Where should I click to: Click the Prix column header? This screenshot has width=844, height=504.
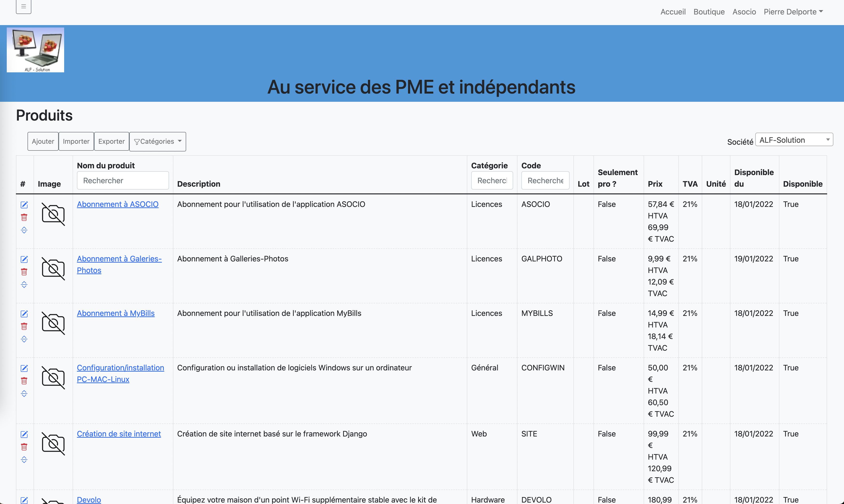[x=655, y=184]
